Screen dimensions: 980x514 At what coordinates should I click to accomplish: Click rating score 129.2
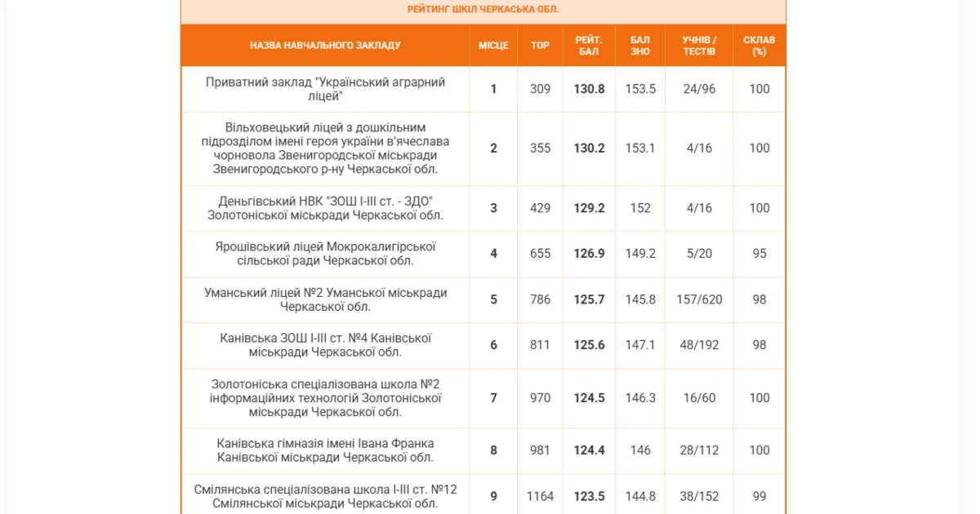(x=589, y=208)
